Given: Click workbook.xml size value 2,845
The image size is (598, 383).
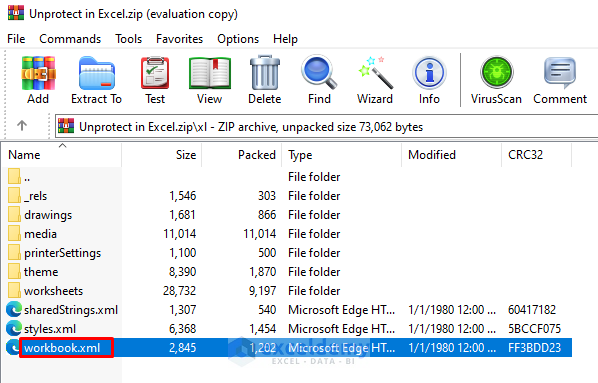Looking at the screenshot, I should (x=182, y=348).
